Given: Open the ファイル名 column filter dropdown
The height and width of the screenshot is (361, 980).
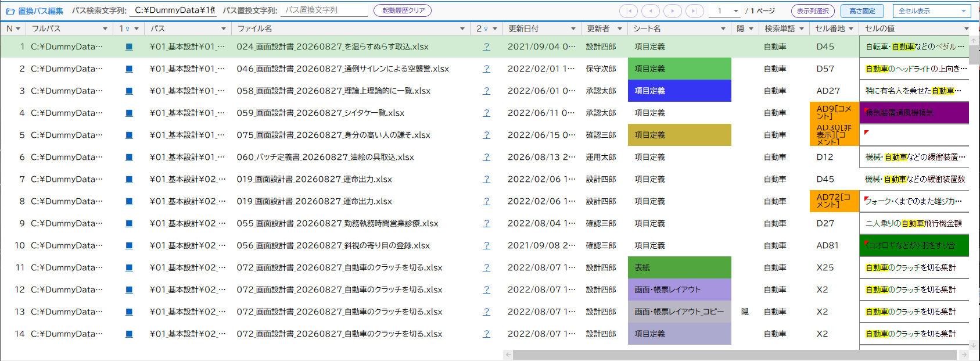Looking at the screenshot, I should 462,28.
